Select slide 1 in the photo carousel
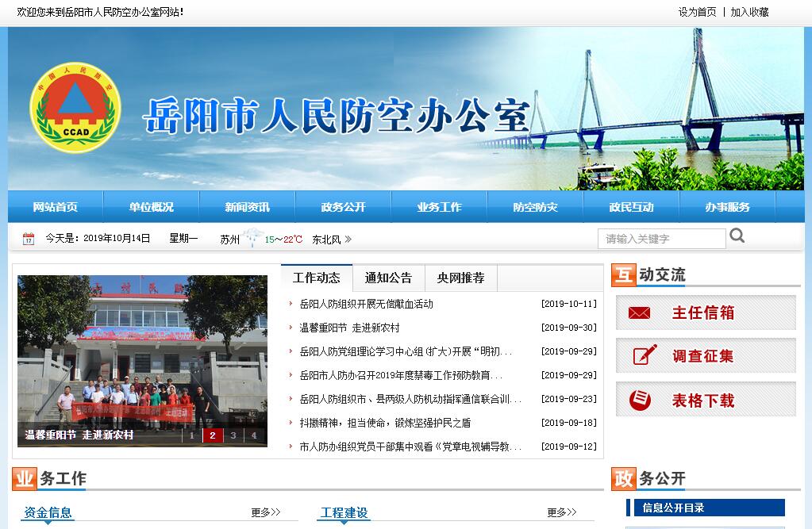This screenshot has height=529, width=812. tap(192, 435)
